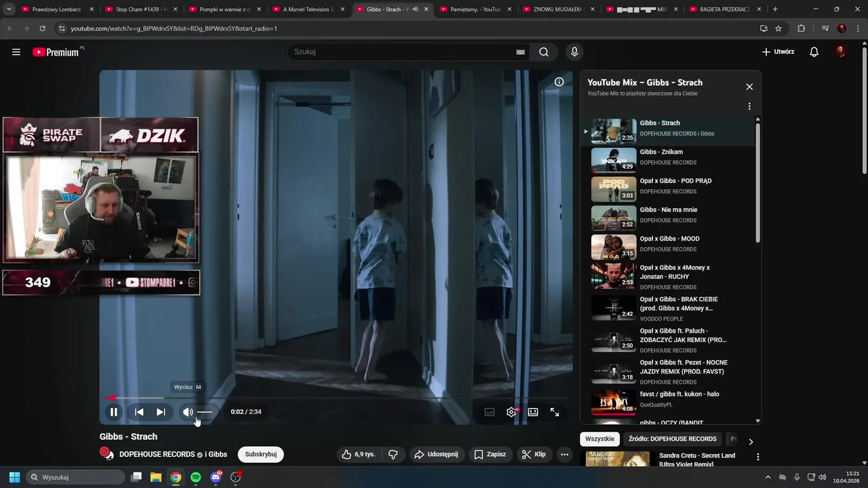Click the Subskrybuj button
The image size is (868, 488).
point(261,454)
